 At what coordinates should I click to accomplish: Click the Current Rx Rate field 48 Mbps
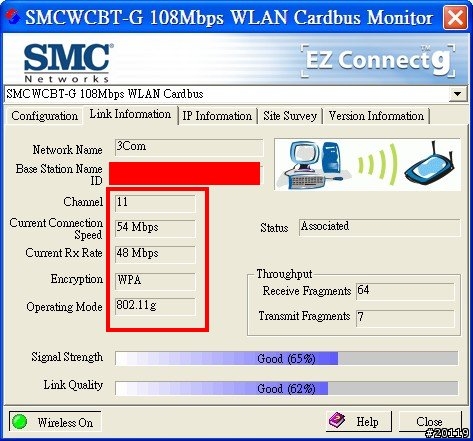pyautogui.click(x=155, y=254)
